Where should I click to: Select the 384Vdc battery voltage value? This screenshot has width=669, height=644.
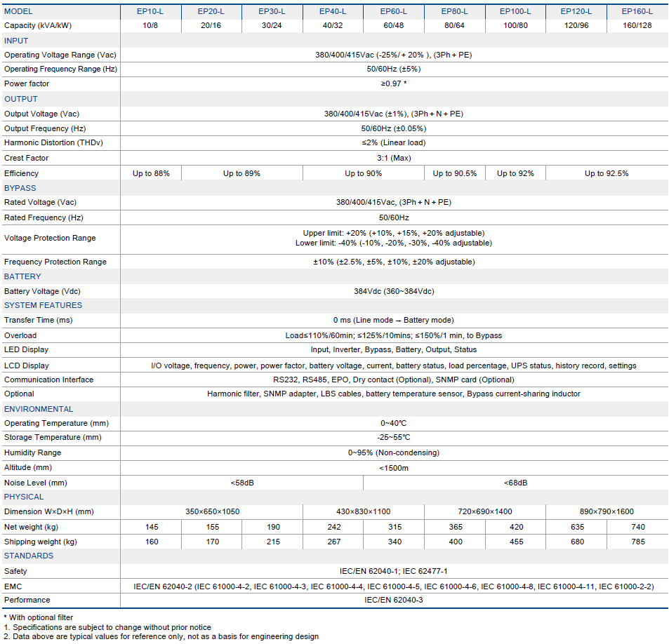tap(393, 291)
